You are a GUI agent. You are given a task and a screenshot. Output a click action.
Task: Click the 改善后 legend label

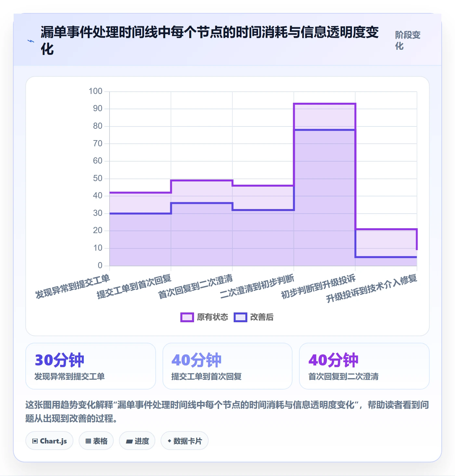pyautogui.click(x=262, y=317)
